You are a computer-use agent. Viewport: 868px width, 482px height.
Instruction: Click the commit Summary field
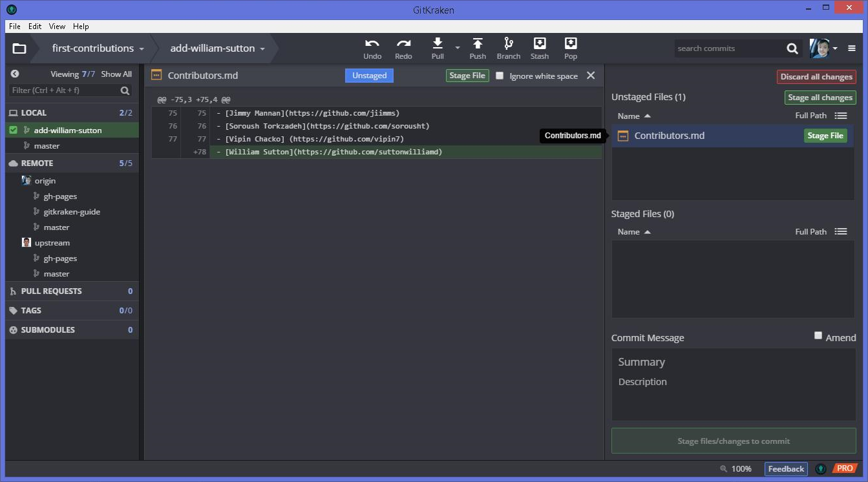(x=734, y=362)
